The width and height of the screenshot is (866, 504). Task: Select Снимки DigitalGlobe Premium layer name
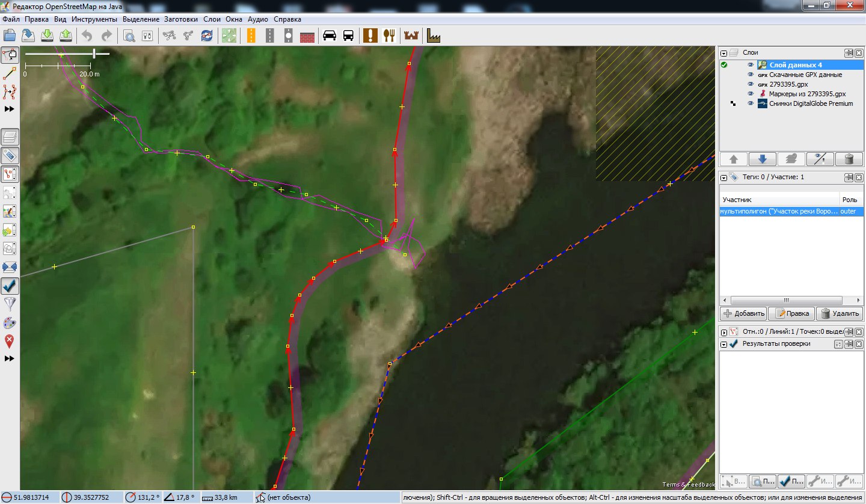811,103
